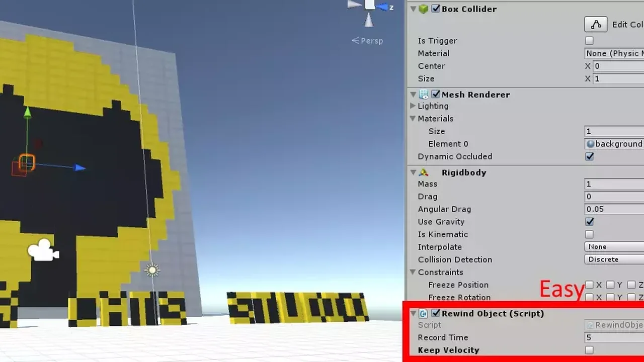This screenshot has width=644, height=362.
Task: Toggle the Mesh Renderer enabled checkbox
Action: 436,95
